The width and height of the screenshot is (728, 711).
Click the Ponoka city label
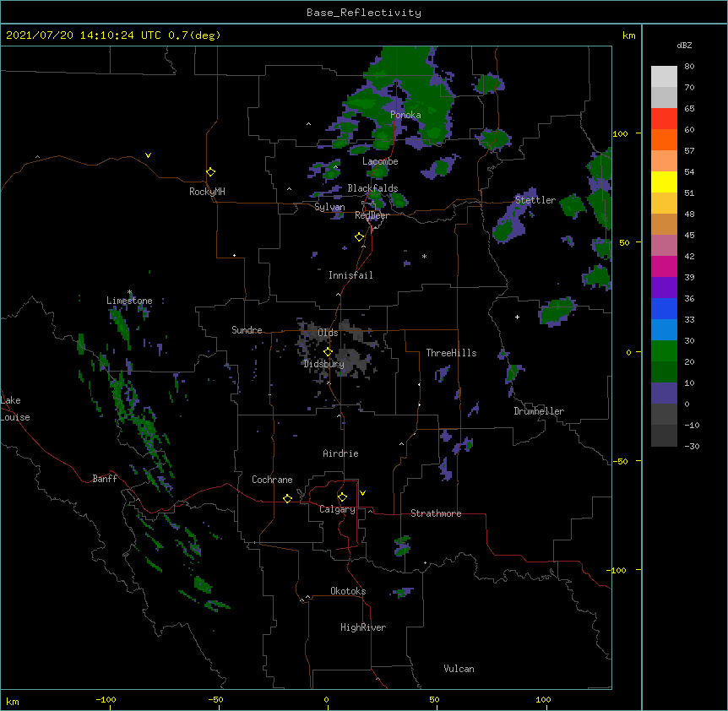tap(405, 115)
